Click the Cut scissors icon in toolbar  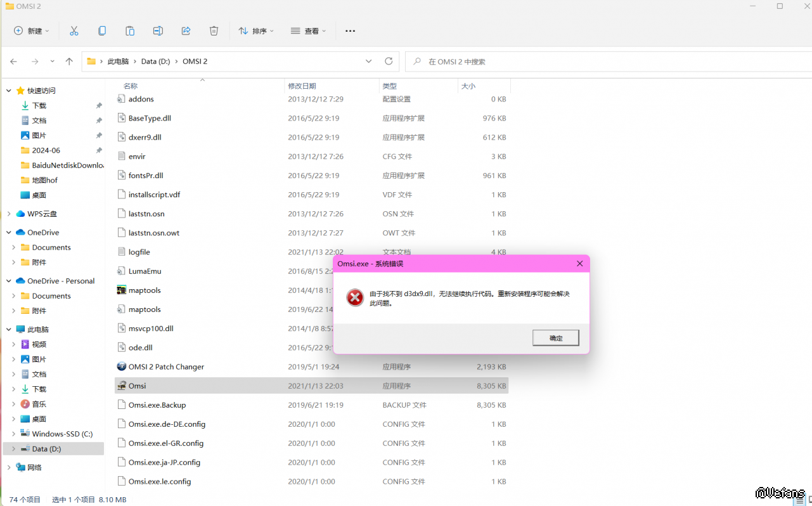[x=74, y=31]
